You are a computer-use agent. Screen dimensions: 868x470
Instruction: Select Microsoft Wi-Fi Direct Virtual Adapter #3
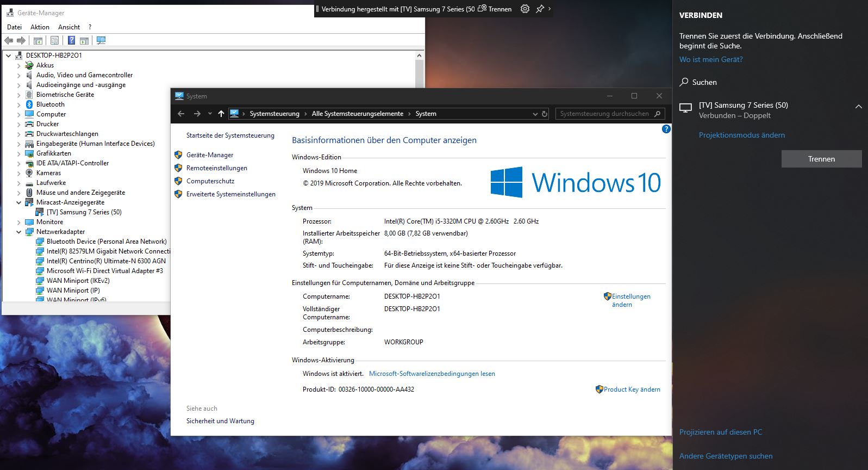[x=104, y=271]
